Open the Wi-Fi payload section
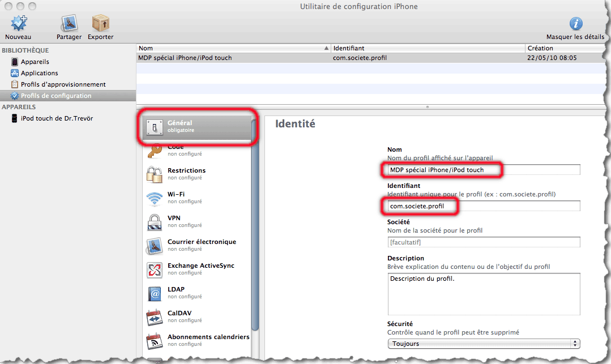Screen dimensions: 611x364 [197, 198]
